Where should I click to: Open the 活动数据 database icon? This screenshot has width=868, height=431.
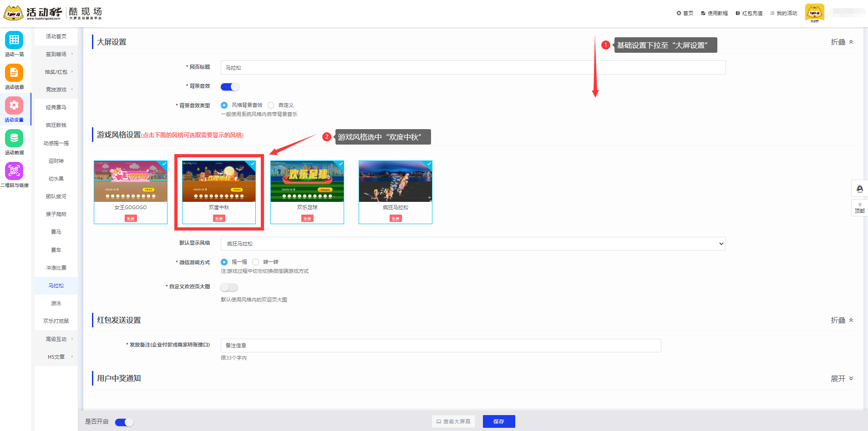tap(14, 138)
